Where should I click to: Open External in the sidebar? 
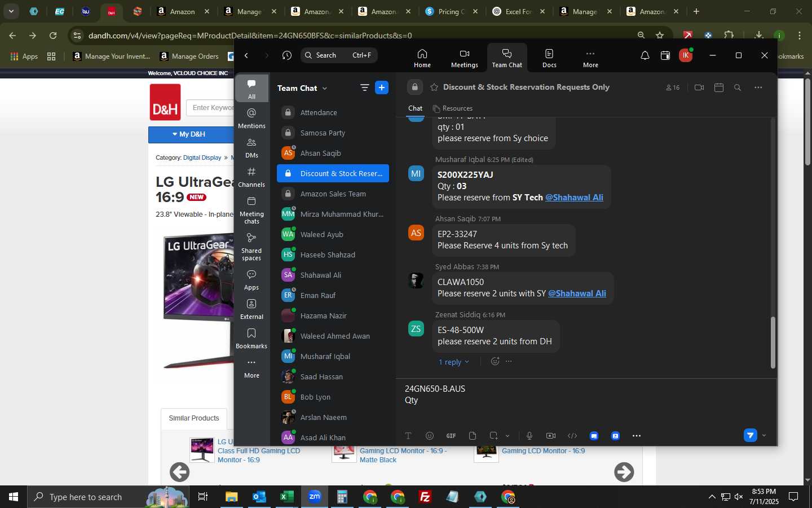click(251, 309)
